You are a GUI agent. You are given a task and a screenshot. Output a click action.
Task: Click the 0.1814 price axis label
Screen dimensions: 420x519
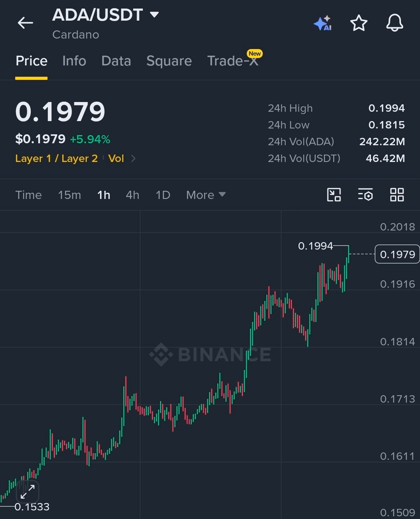tap(397, 342)
